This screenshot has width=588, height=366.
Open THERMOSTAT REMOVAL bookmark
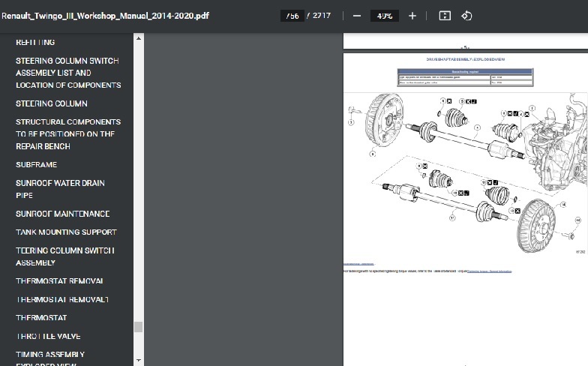point(59,280)
